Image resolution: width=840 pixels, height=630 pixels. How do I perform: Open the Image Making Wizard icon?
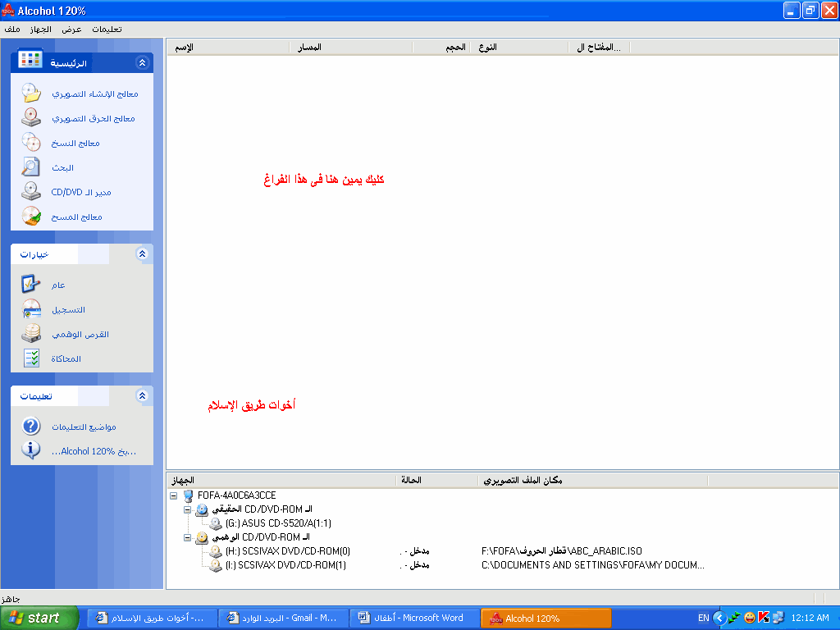pos(31,94)
